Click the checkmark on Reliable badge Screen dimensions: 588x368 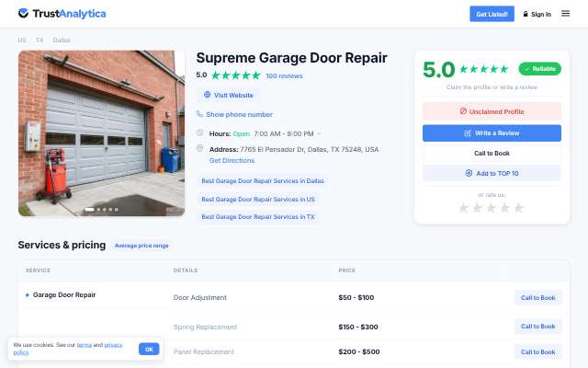tap(527, 69)
